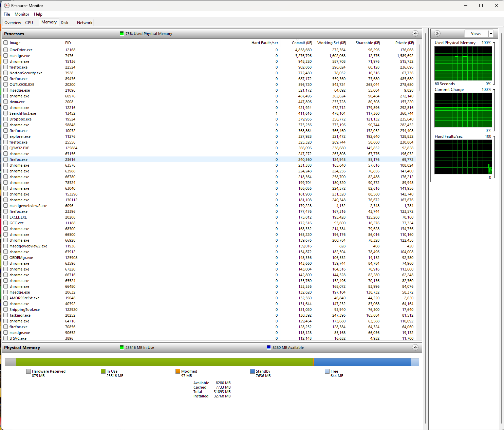Sort by the Shareable (KB) column header

coord(365,43)
